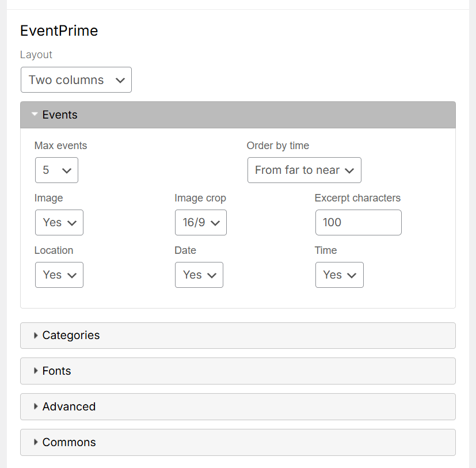Screen dimensions: 476x468
Task: Expand the Categories section
Action: [238, 336]
